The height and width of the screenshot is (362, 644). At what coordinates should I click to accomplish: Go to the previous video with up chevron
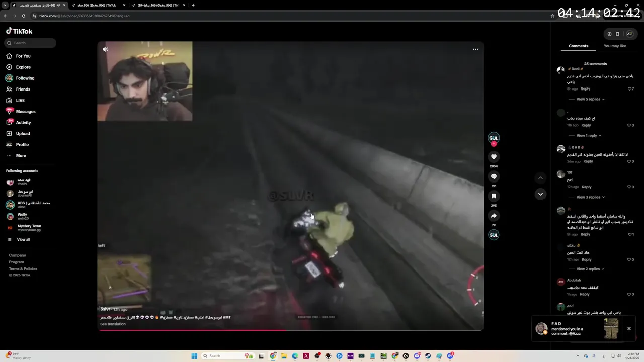[540, 177]
